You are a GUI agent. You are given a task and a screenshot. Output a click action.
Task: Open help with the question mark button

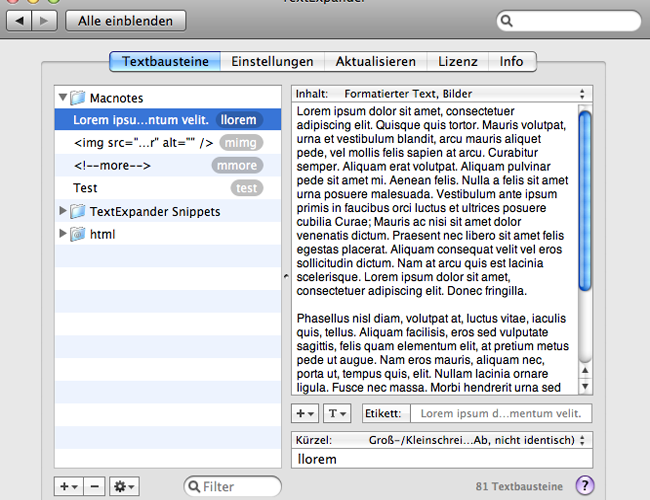pyautogui.click(x=585, y=485)
